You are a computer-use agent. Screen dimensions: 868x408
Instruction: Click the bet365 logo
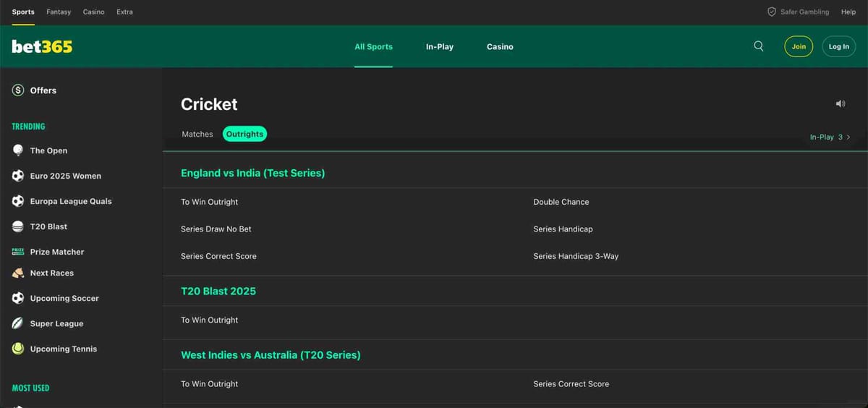pyautogui.click(x=42, y=46)
